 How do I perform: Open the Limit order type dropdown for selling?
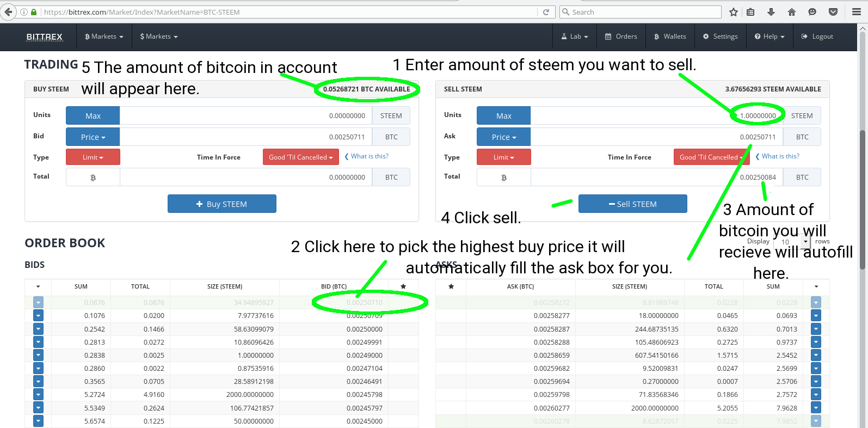coord(504,157)
